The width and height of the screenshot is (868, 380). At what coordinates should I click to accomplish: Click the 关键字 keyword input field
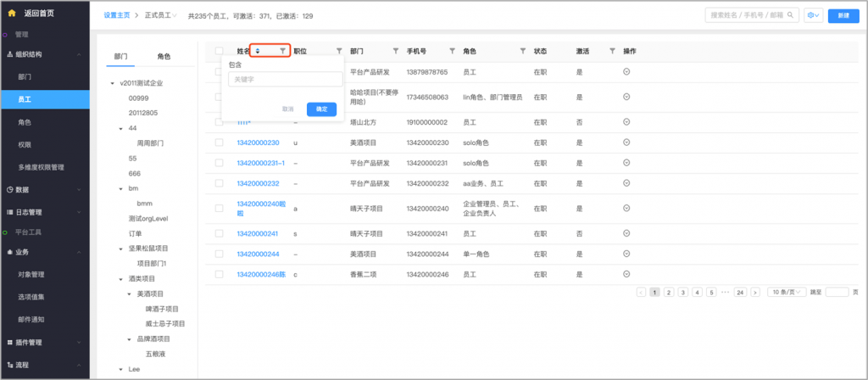coord(283,80)
